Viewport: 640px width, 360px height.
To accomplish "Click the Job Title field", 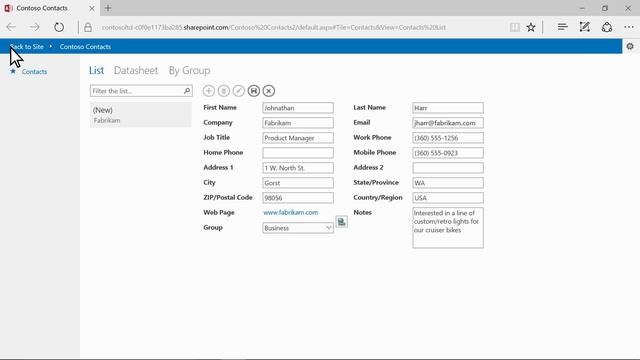I will [x=298, y=138].
